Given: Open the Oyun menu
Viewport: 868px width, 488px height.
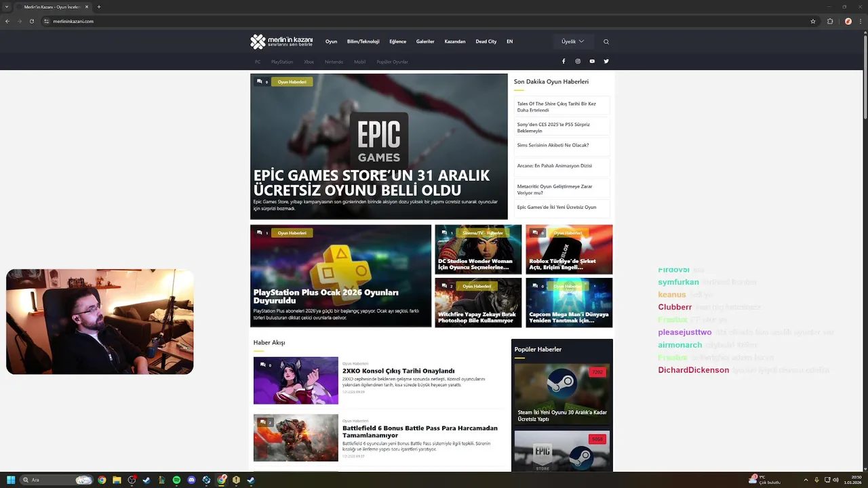Looking at the screenshot, I should click(331, 41).
